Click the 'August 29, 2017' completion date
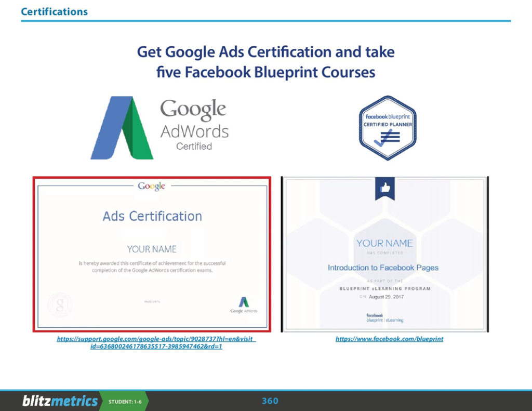This screenshot has height=411, width=532. click(387, 297)
